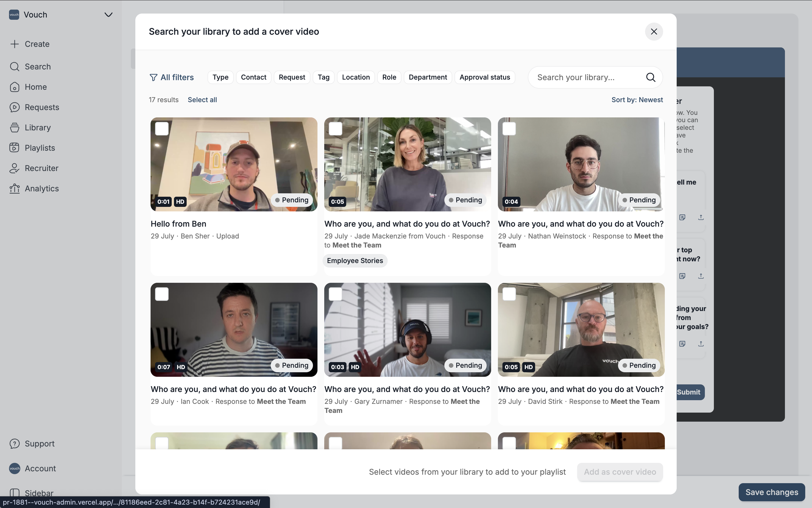This screenshot has height=508, width=812.
Task: Click the Vouch logo icon in sidebar
Action: coord(14,15)
